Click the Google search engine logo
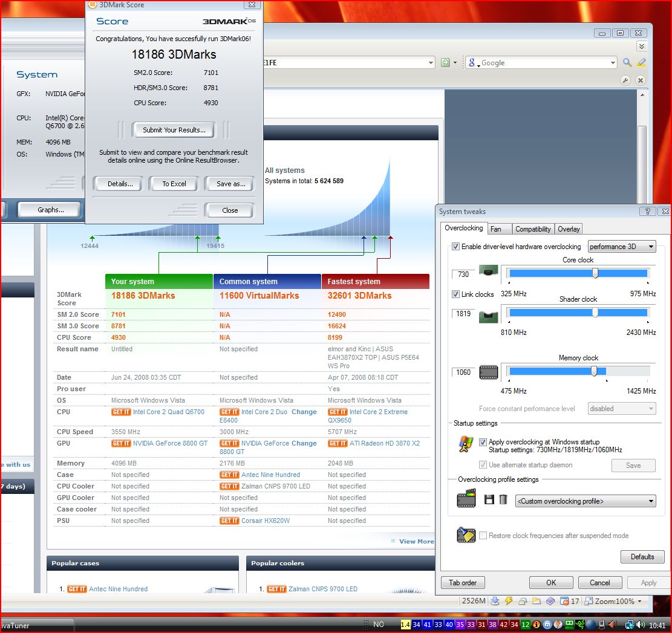Image resolution: width=672 pixels, height=633 pixels. click(472, 62)
